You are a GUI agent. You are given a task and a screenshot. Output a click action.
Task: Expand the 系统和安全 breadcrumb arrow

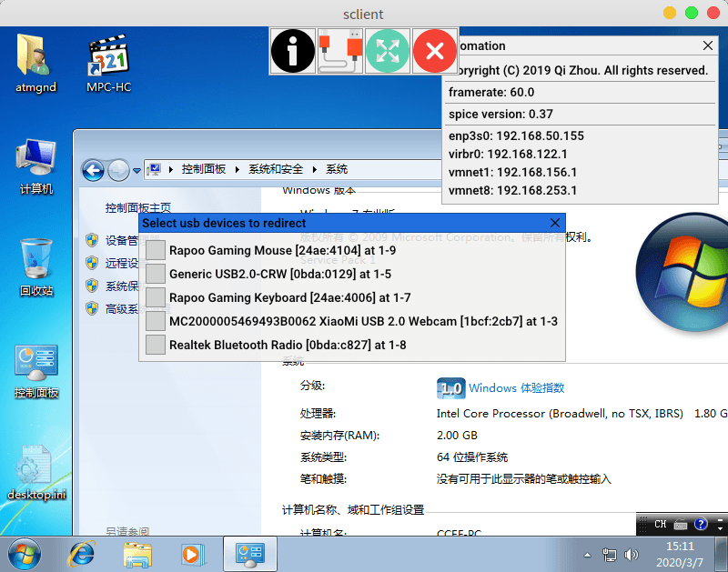[315, 170]
